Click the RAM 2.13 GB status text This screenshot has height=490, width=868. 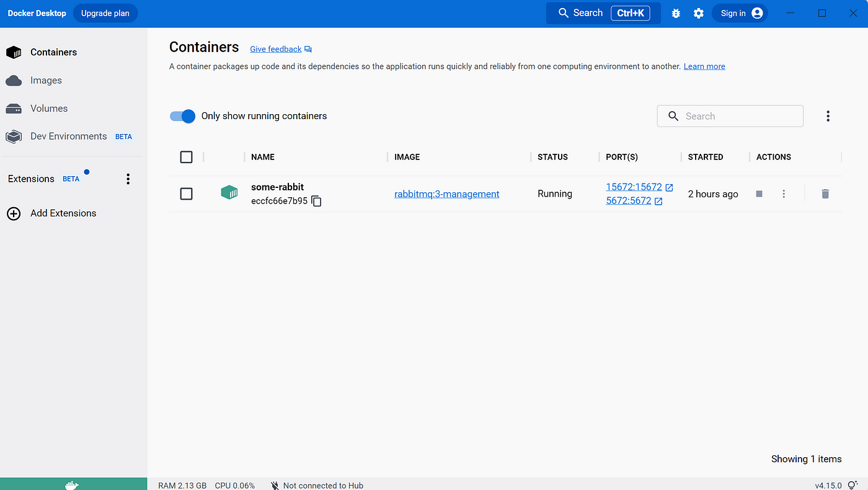tap(182, 486)
